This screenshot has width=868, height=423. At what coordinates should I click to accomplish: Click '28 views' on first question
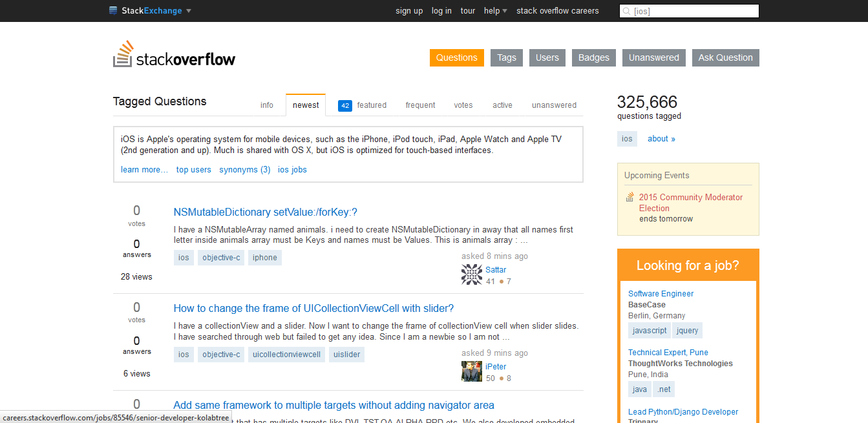(136, 276)
